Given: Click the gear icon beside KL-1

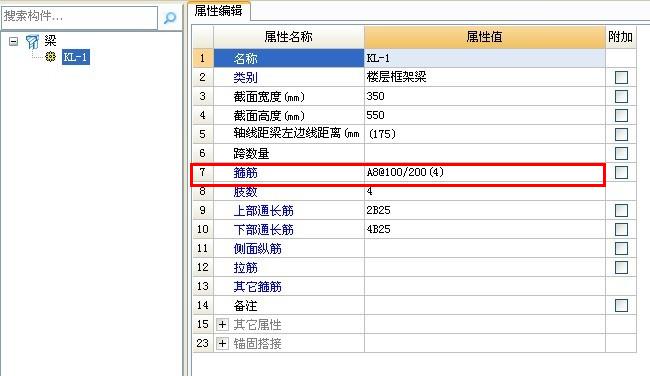Looking at the screenshot, I should [50, 57].
